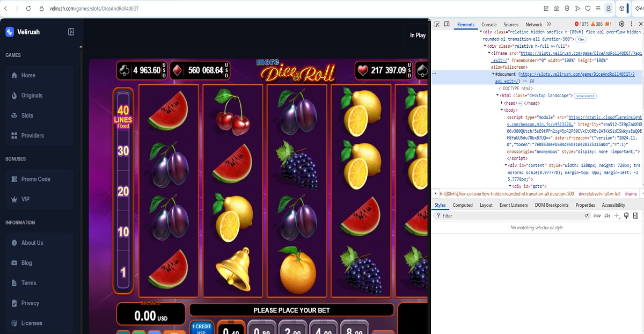The height and width of the screenshot is (334, 644).
Task: Open DevTools settings gear
Action: [622, 24]
